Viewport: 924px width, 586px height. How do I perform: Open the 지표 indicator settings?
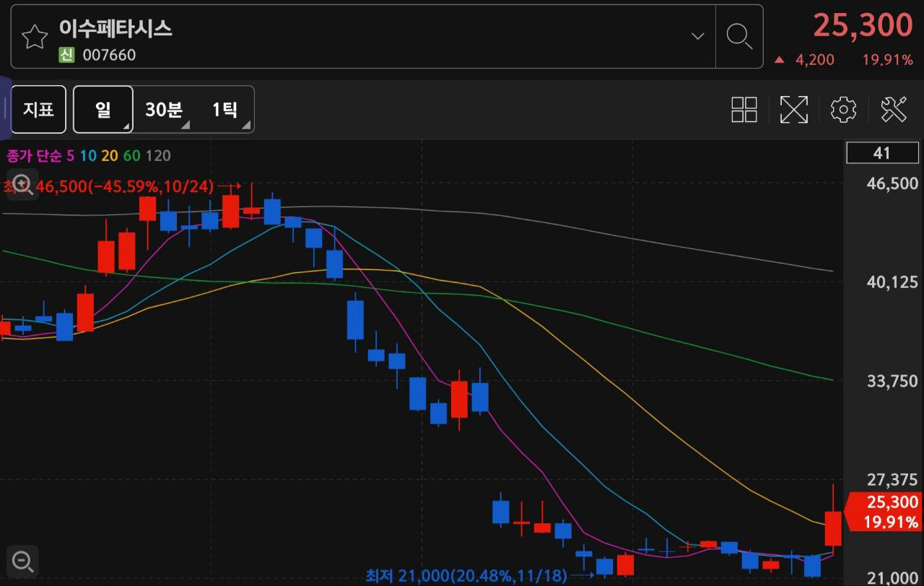[38, 110]
